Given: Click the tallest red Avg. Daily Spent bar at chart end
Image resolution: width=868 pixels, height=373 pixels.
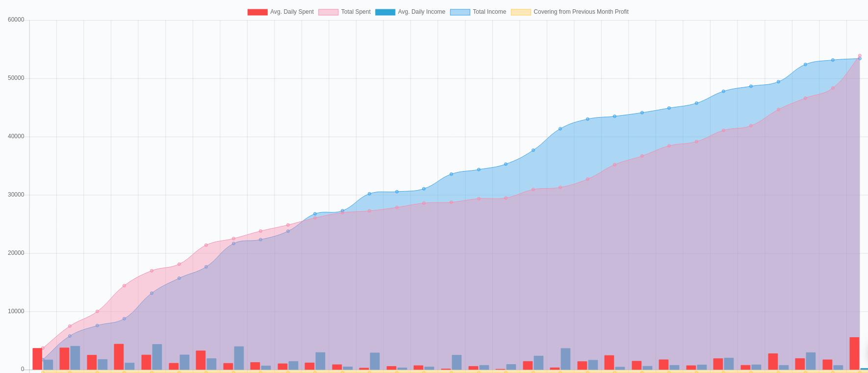Looking at the screenshot, I should click(x=854, y=353).
